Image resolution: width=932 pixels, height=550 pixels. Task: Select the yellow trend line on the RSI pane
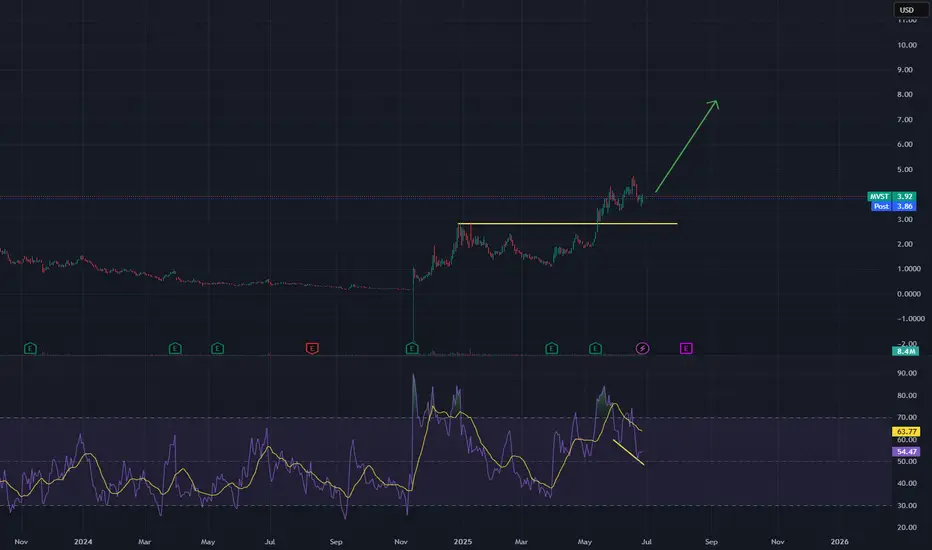pos(628,452)
